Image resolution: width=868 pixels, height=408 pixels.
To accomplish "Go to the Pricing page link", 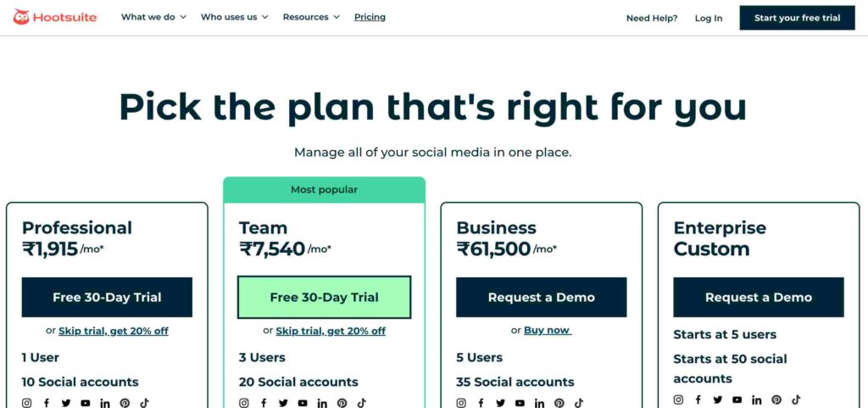I will pos(370,17).
